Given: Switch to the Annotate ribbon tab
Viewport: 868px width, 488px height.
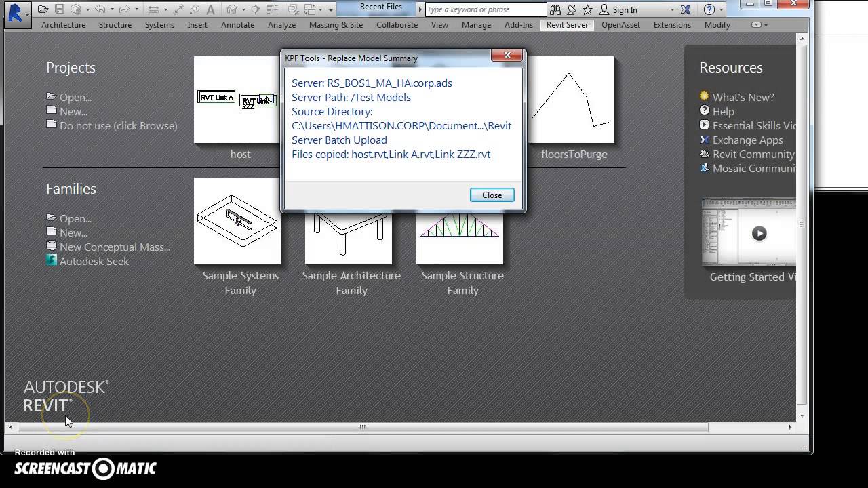Looking at the screenshot, I should coord(238,25).
